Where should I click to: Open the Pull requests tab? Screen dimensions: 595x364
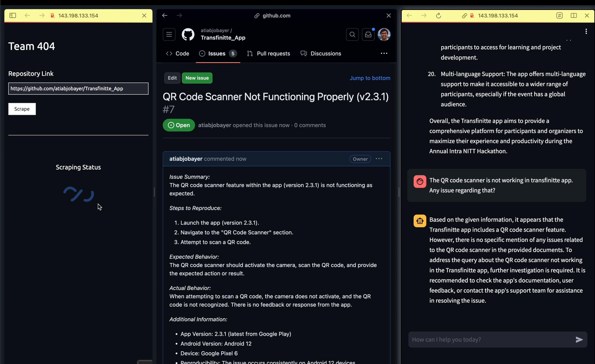pyautogui.click(x=268, y=53)
